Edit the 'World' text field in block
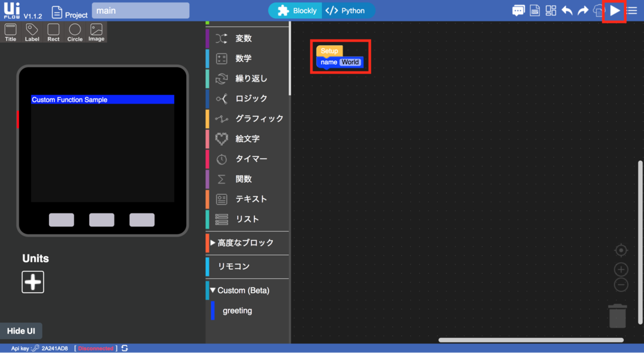 350,62
